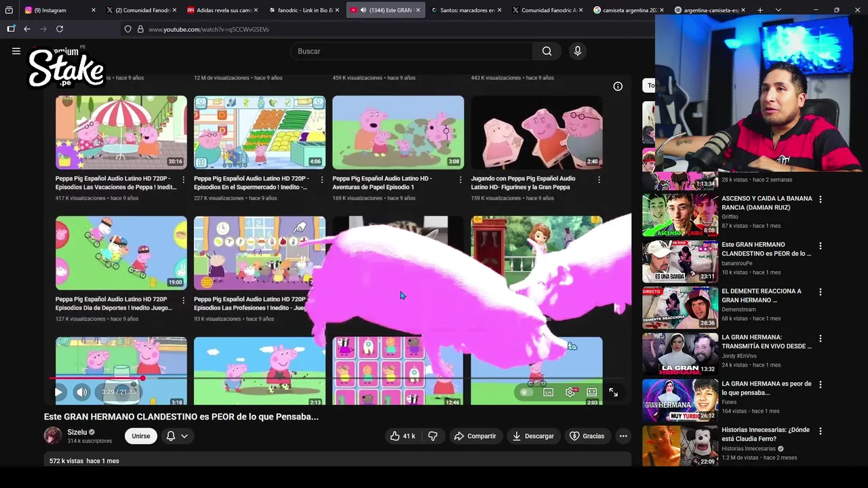Image resolution: width=868 pixels, height=488 pixels.
Task: Switch to the (2) Comunidad Fanodric tab
Action: point(141,10)
